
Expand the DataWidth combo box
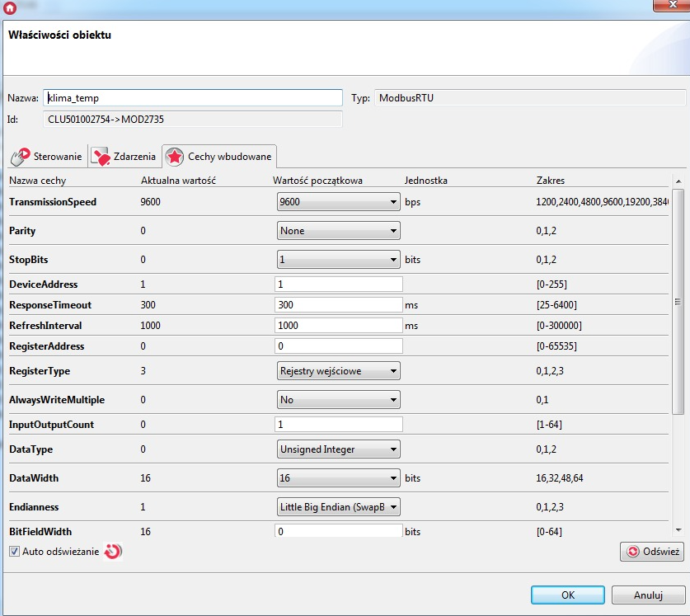338,477
